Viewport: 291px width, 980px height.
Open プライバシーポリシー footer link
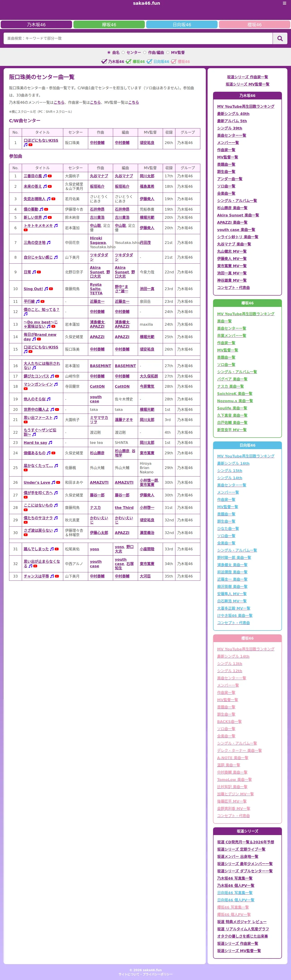(157, 974)
